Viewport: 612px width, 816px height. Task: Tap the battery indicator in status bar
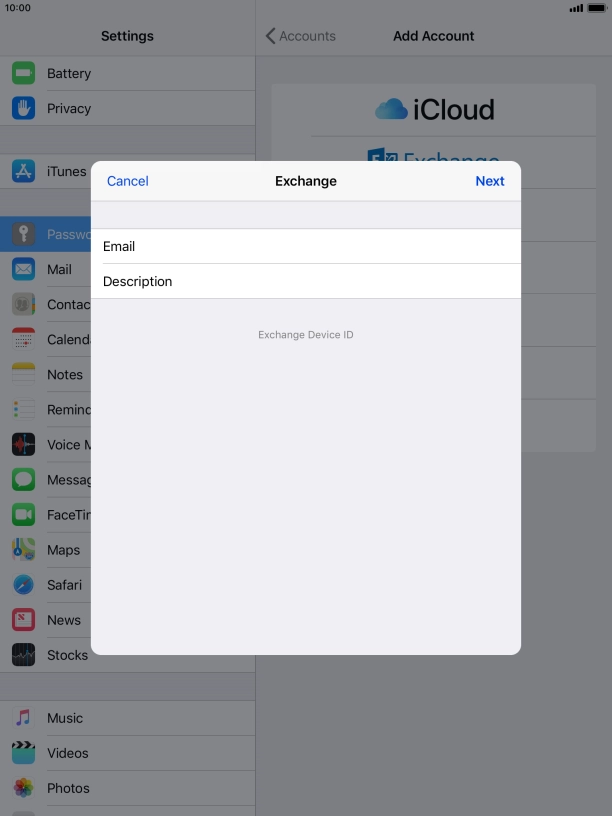tap(596, 8)
